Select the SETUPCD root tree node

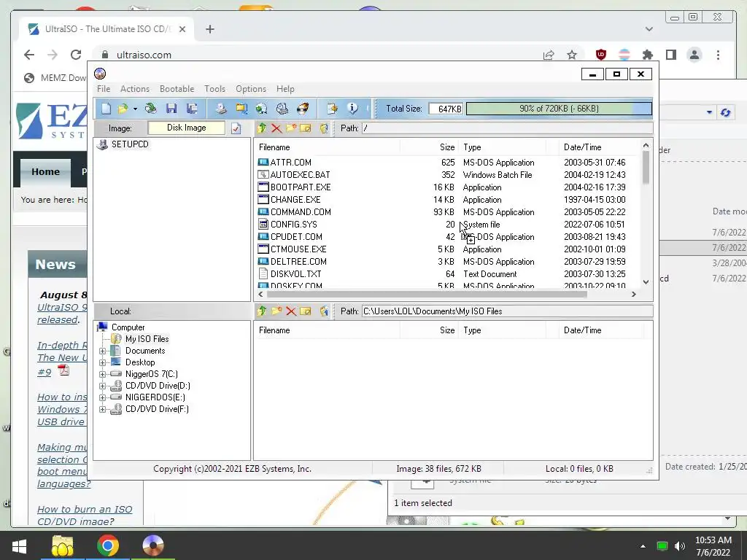coord(130,144)
